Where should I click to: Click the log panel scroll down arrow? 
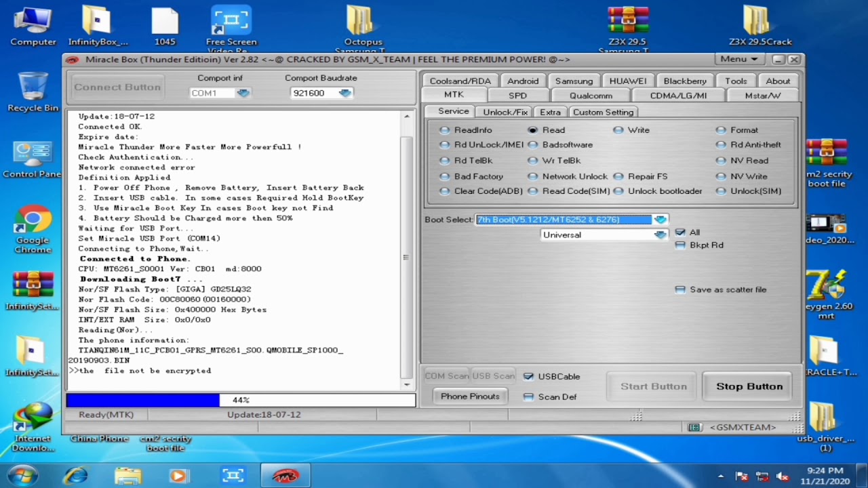(x=407, y=384)
